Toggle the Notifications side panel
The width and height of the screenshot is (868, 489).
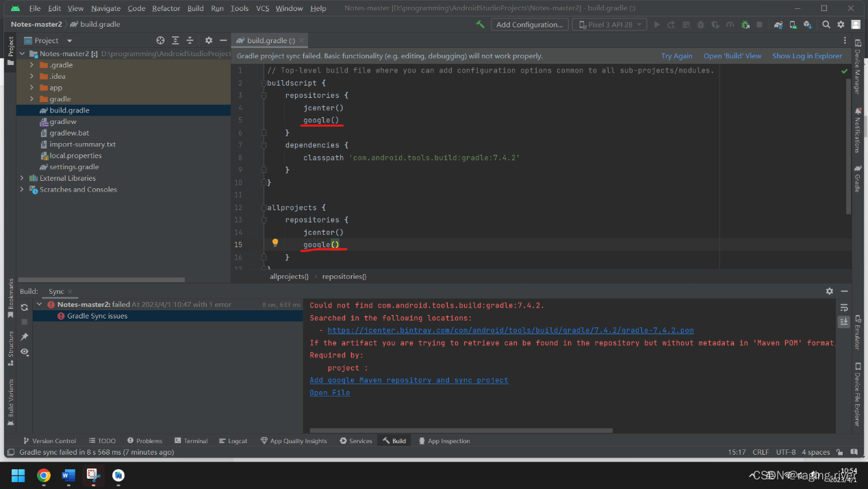[x=857, y=129]
